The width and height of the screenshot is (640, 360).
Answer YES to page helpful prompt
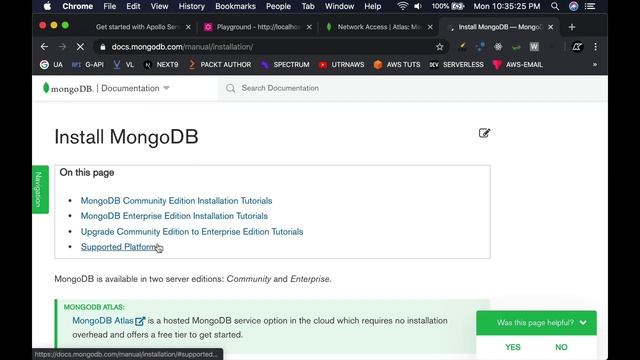point(513,347)
